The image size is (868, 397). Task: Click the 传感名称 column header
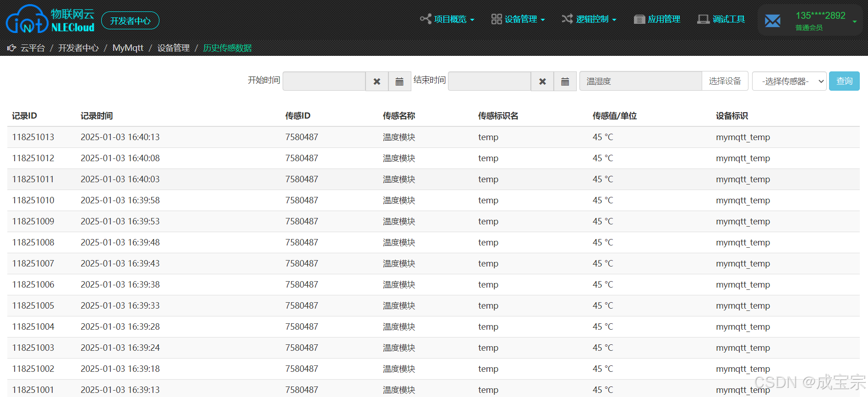coord(399,116)
